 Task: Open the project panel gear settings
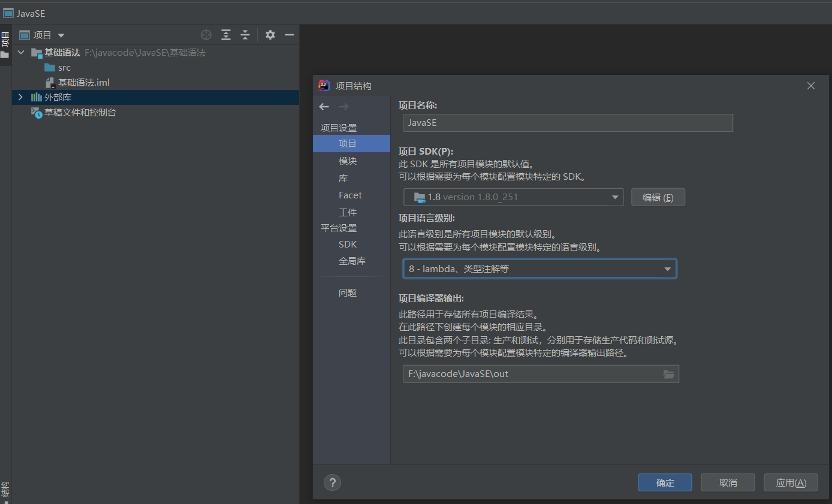(270, 35)
